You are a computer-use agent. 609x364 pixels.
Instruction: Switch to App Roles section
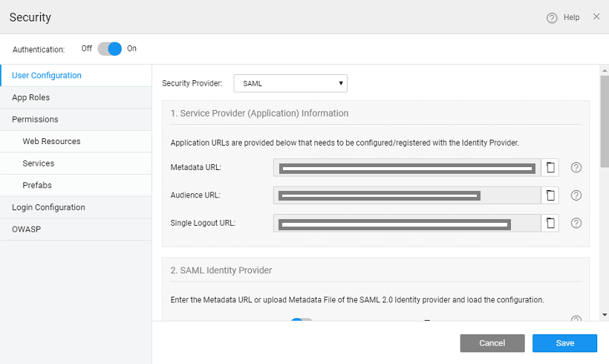tap(31, 97)
